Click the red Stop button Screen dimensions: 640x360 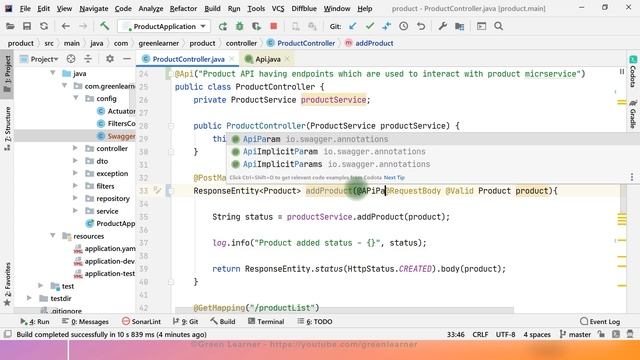click(x=273, y=27)
